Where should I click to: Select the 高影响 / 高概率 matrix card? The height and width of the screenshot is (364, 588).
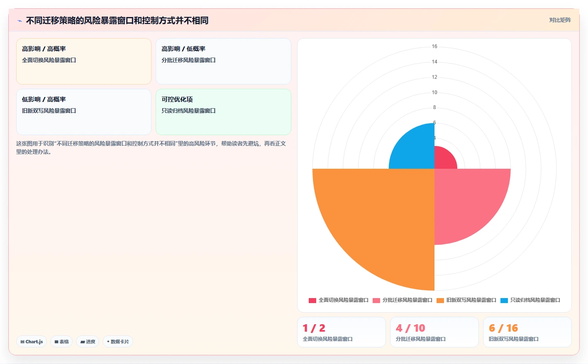84,61
